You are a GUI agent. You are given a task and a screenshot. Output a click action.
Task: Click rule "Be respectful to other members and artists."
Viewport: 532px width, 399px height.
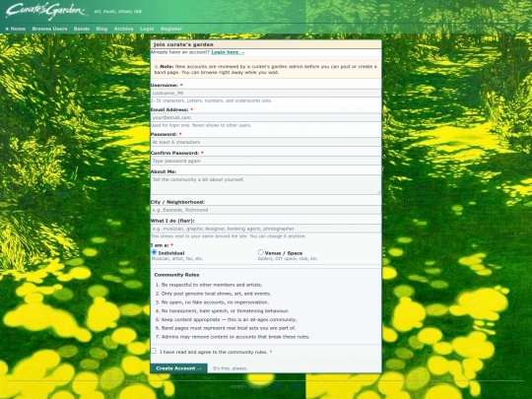point(212,285)
